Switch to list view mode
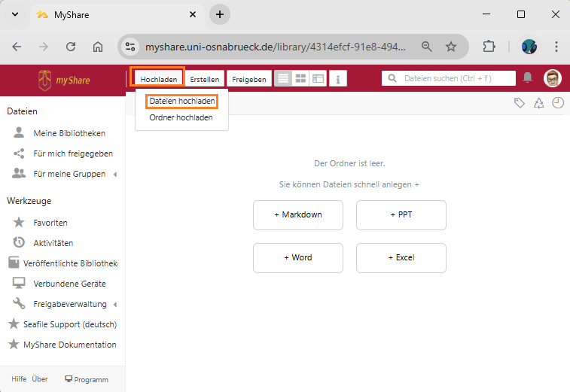570x392 pixels. (283, 78)
